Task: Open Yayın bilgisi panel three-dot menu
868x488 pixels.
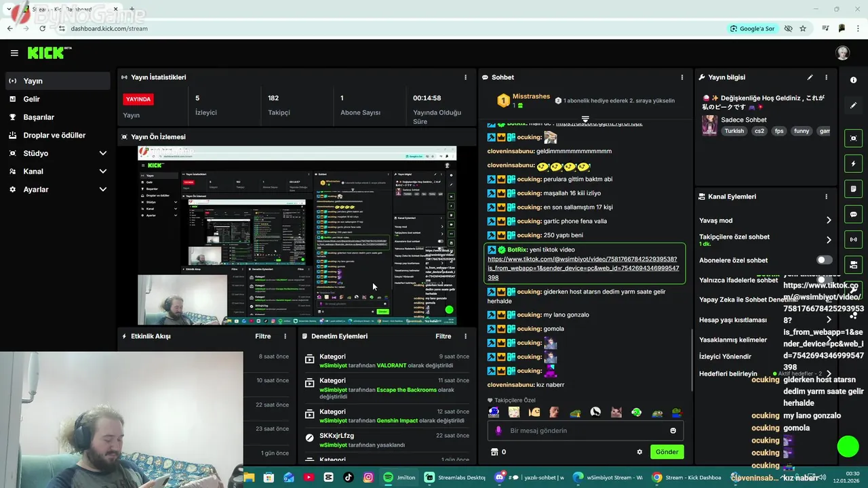Action: [x=826, y=77]
